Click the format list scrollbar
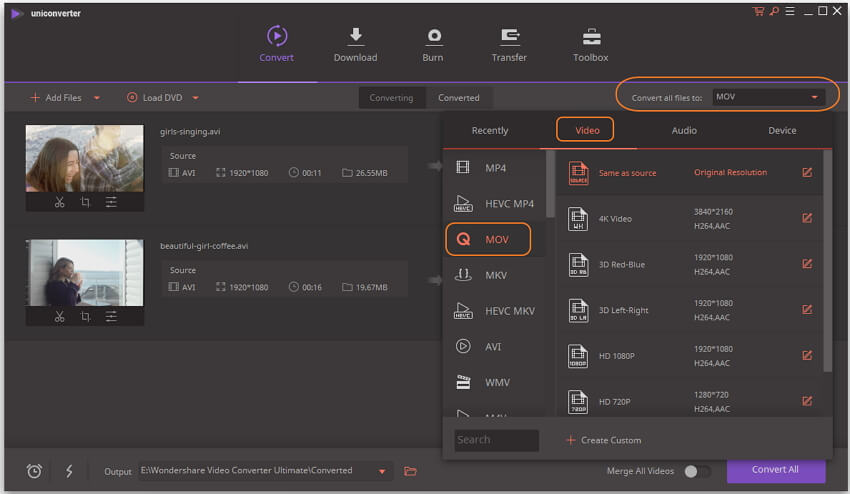Screen dimensions: 850x494 (x=550, y=184)
